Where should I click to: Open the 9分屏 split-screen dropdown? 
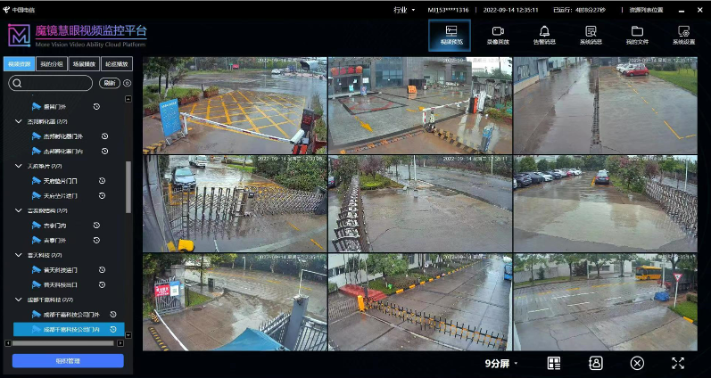pyautogui.click(x=501, y=363)
